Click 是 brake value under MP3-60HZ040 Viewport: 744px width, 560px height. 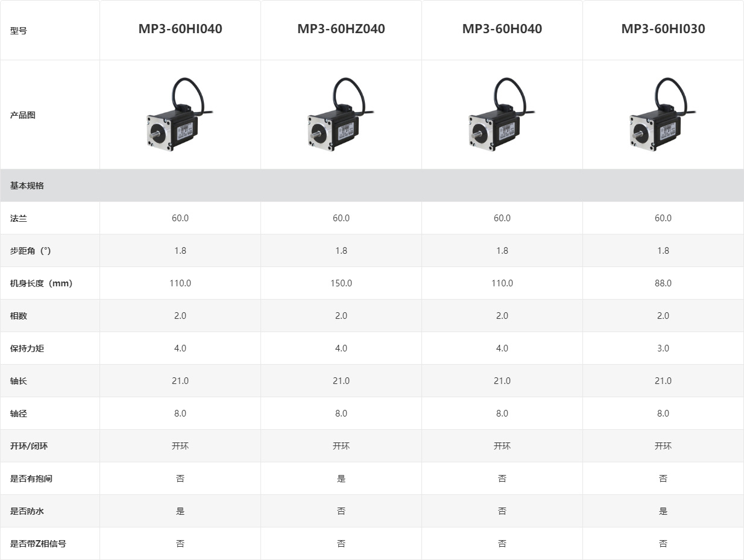(x=341, y=479)
